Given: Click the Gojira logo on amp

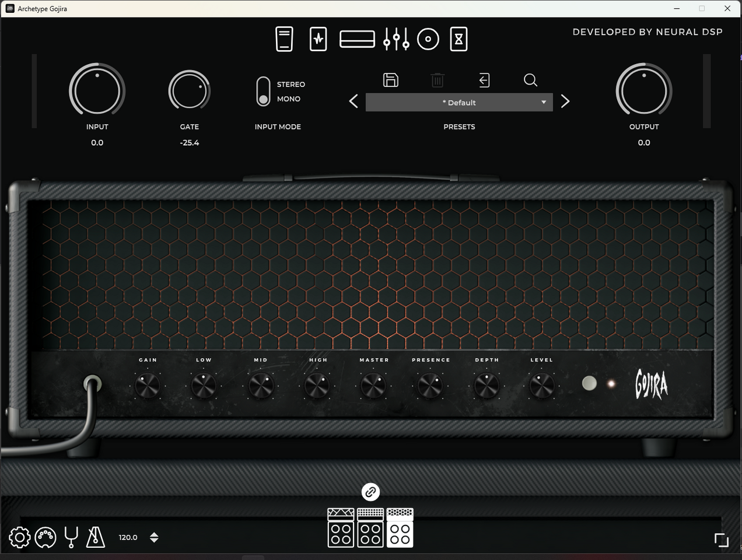Looking at the screenshot, I should click(x=652, y=384).
